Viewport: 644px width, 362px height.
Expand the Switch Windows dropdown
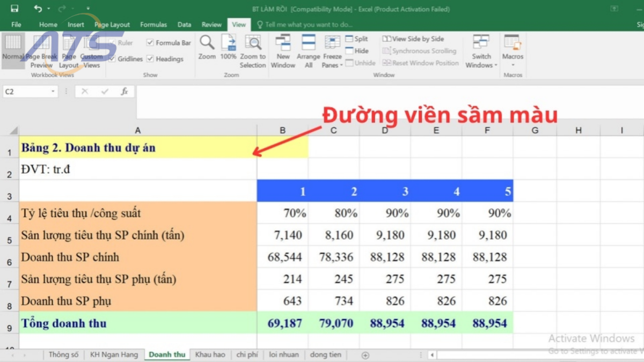point(481,51)
